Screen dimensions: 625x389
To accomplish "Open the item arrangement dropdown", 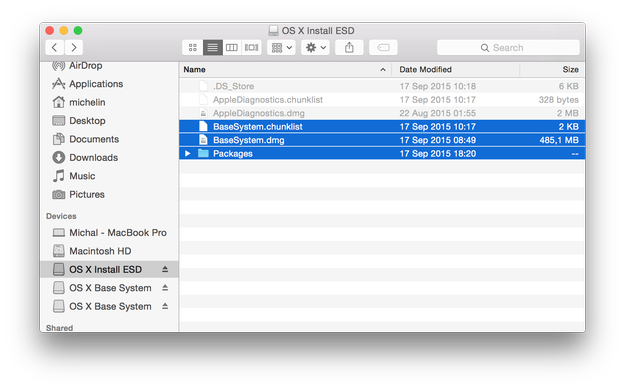I will pos(281,47).
